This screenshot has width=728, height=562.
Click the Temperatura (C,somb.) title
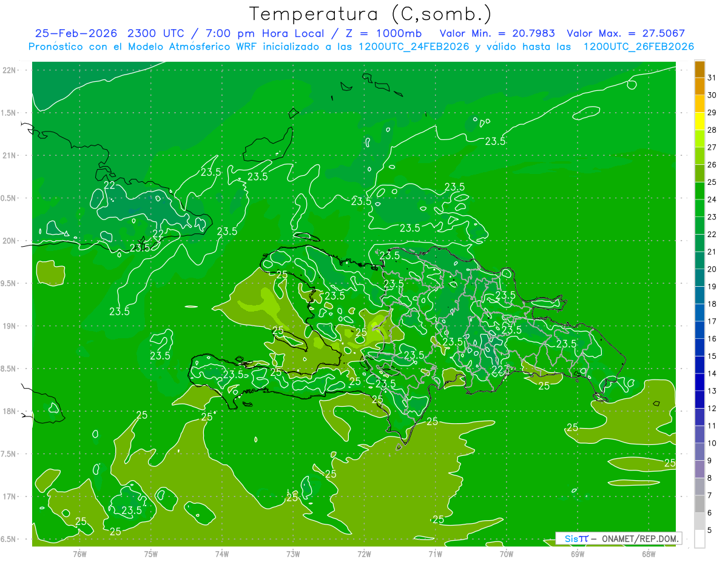[371, 14]
